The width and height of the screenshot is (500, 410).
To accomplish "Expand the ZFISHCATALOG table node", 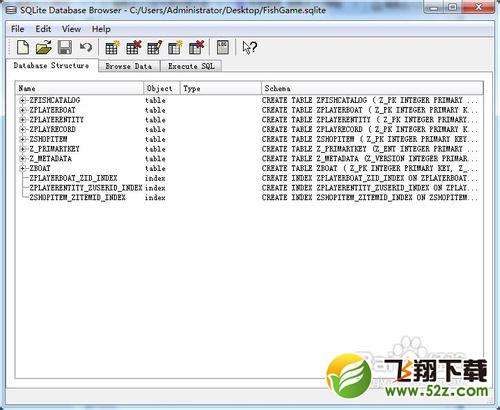I will pos(22,100).
